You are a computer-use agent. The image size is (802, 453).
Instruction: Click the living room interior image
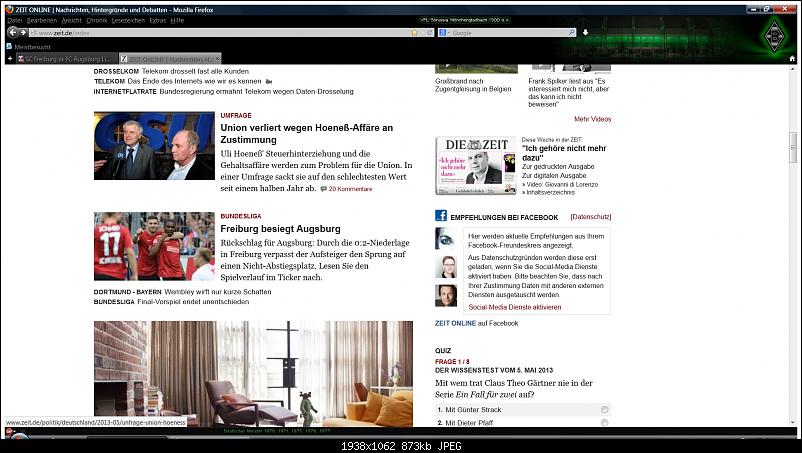tap(253, 374)
